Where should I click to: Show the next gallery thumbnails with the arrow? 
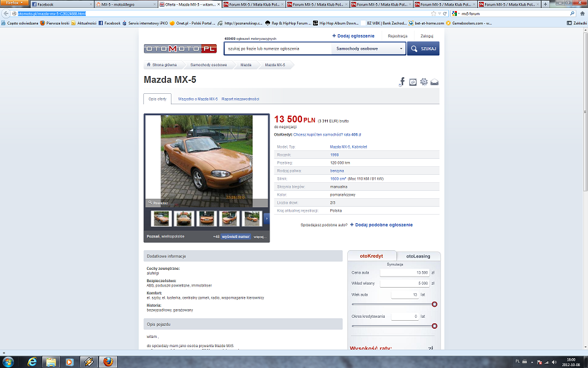tap(266, 218)
